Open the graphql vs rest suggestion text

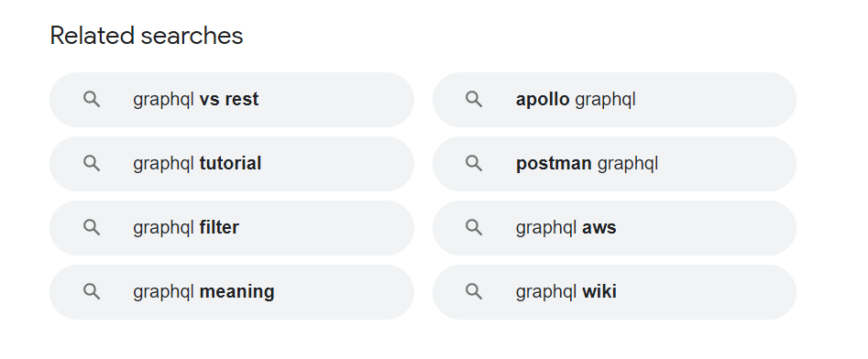pyautogui.click(x=195, y=100)
